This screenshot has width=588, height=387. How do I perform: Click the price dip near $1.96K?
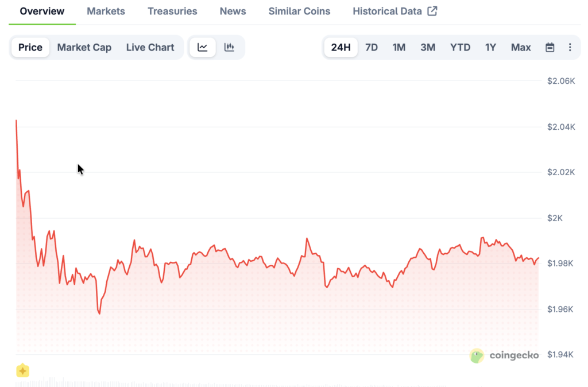click(x=99, y=313)
